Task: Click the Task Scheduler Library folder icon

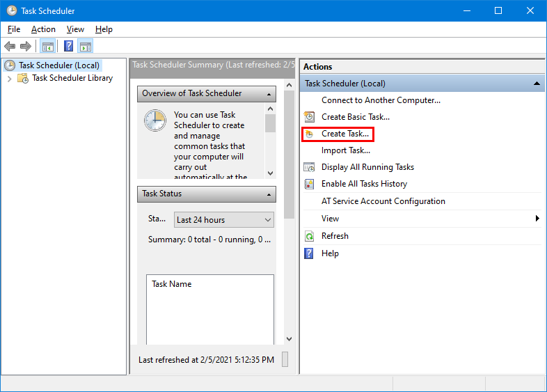Action: [23, 78]
